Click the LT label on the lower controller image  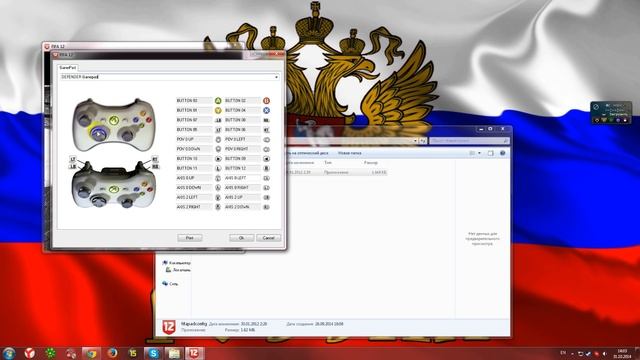pos(73,159)
